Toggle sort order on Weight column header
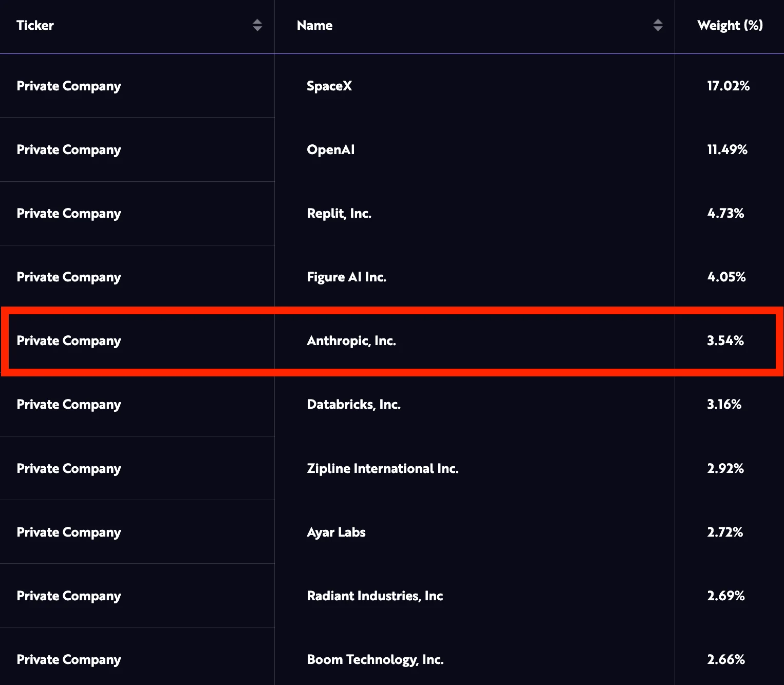This screenshot has width=784, height=685. click(730, 25)
